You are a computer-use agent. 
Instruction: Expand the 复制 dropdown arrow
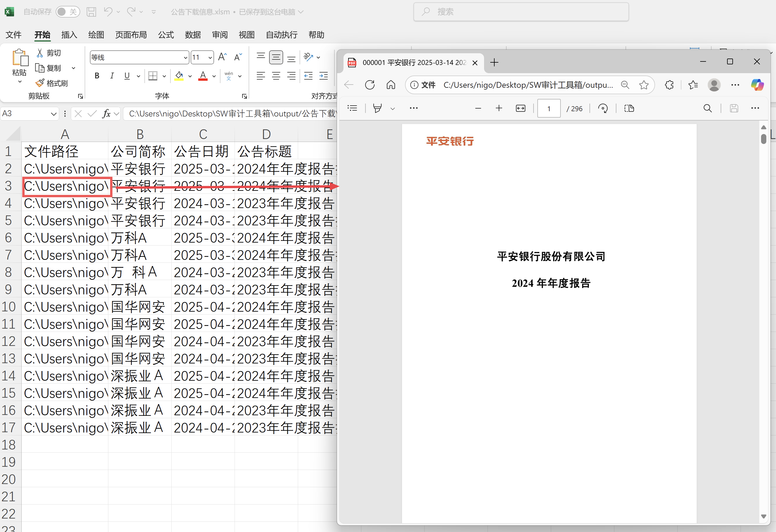pos(74,68)
